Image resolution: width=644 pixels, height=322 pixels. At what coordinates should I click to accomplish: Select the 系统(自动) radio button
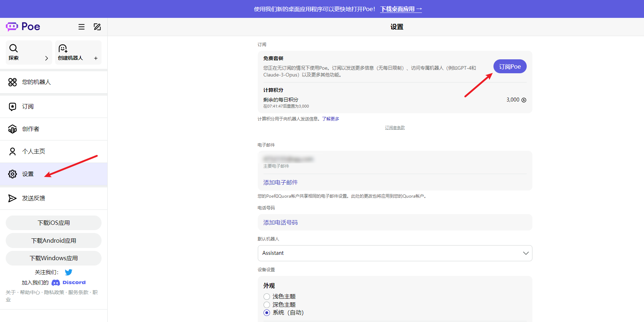tap(267, 313)
